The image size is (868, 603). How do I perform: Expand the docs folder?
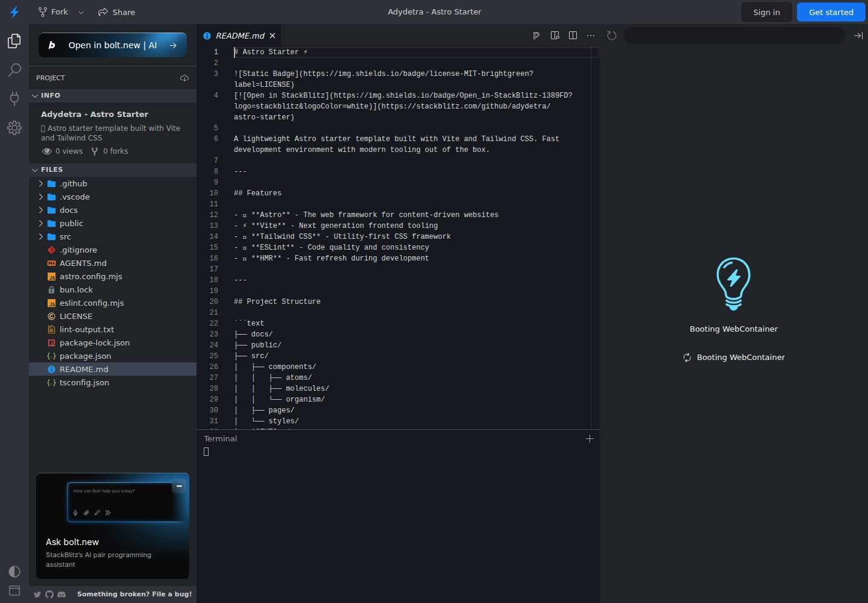point(113,210)
